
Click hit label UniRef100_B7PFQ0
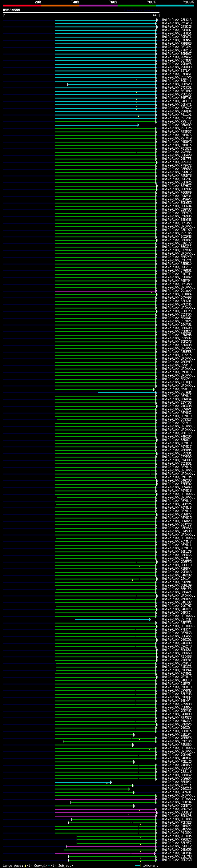(176, 484)
